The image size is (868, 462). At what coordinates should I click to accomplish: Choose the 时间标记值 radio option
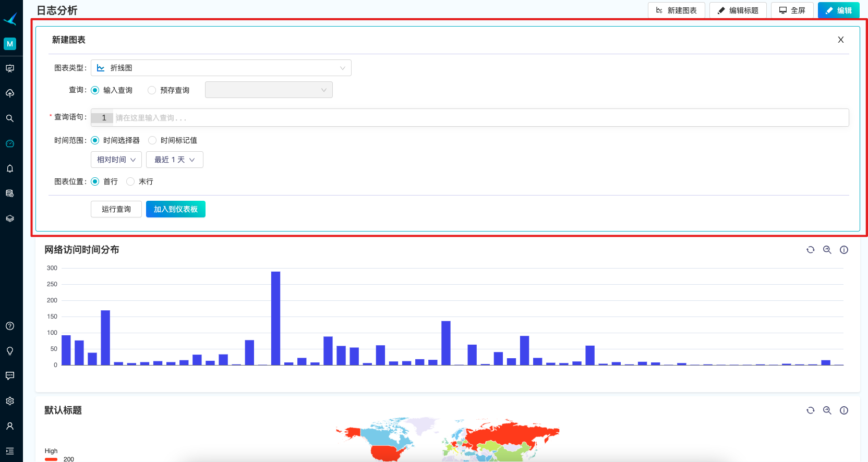click(x=152, y=140)
